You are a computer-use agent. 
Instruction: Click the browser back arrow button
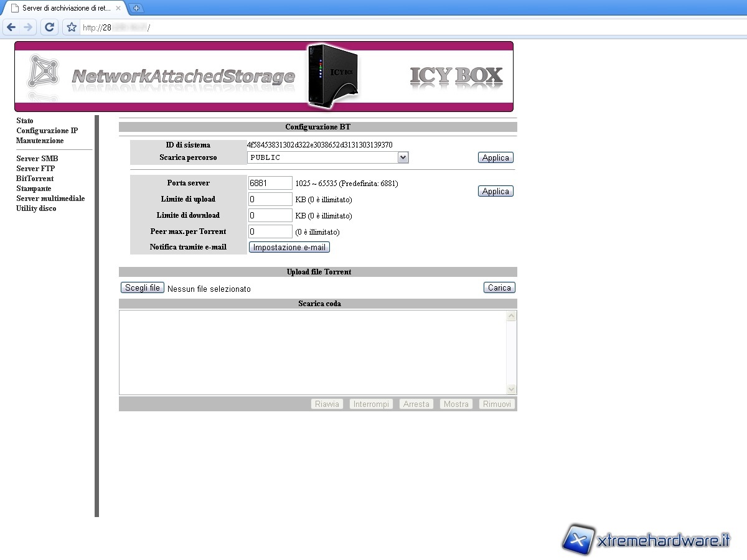pyautogui.click(x=11, y=27)
